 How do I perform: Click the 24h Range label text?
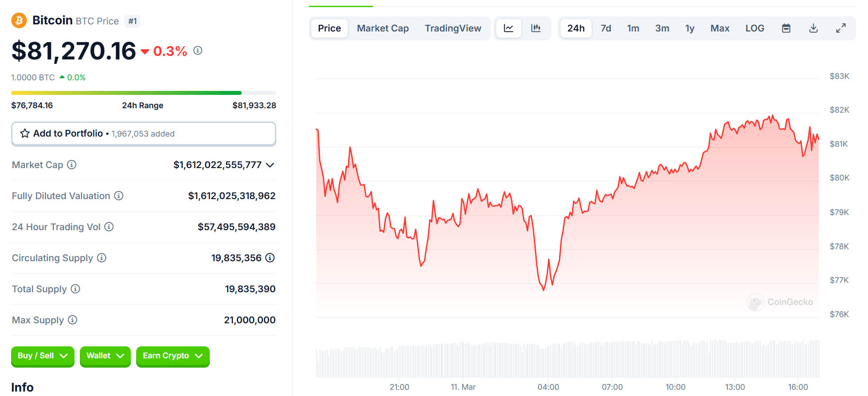(143, 106)
